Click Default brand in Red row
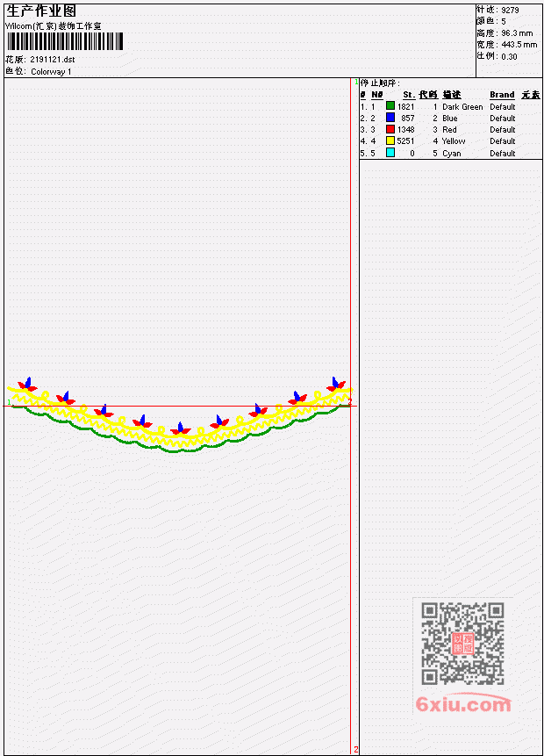Viewport: 544px width, 756px height. [x=503, y=130]
